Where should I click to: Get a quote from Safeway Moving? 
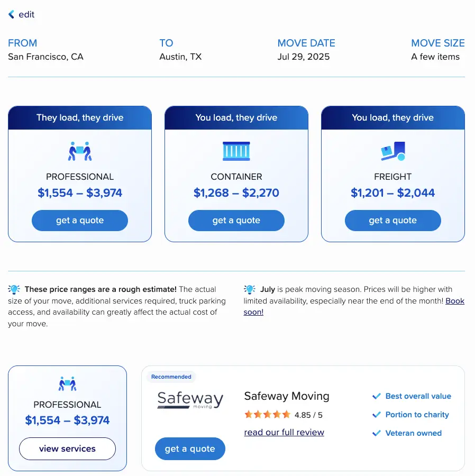pyautogui.click(x=190, y=448)
